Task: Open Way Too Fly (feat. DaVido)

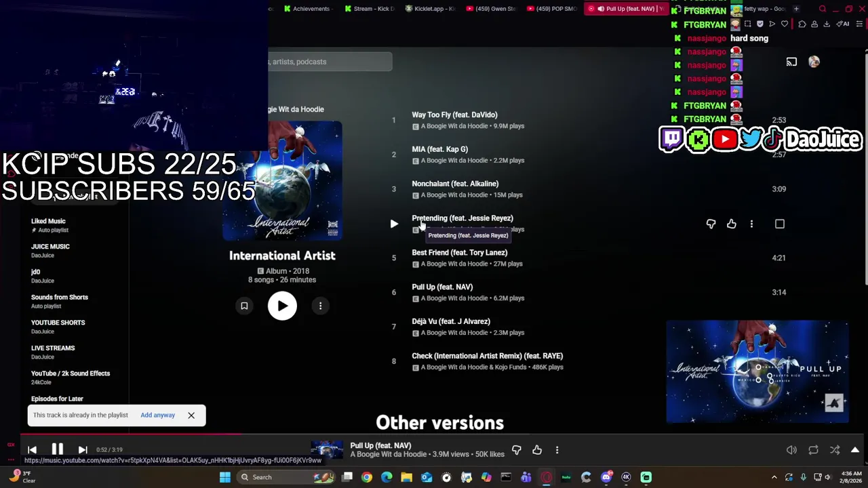Action: (x=454, y=115)
